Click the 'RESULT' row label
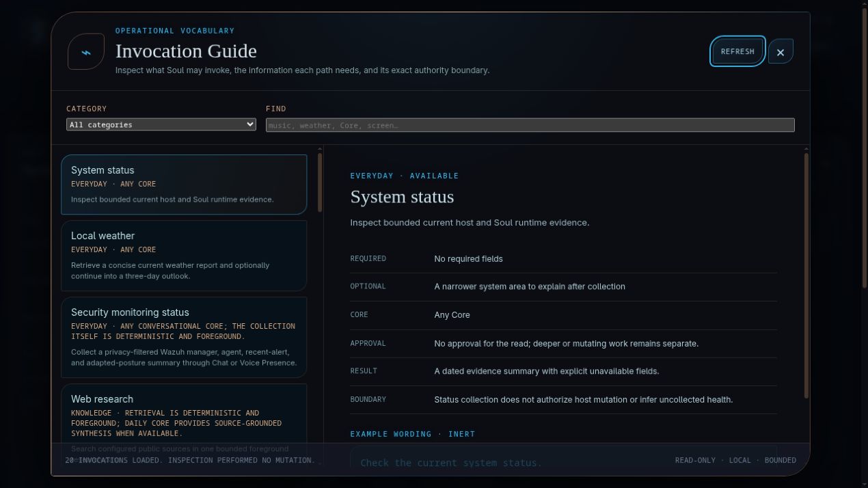This screenshot has height=488, width=868. [x=364, y=371]
